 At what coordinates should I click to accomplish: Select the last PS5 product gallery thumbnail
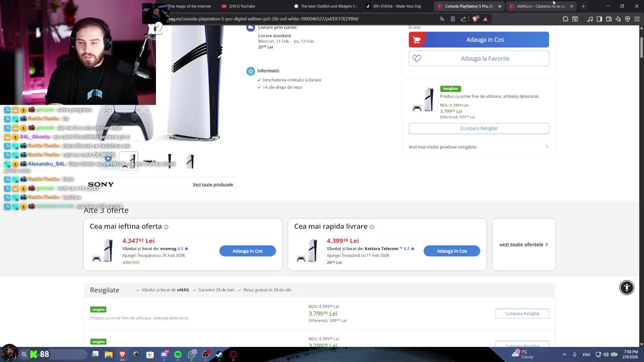pyautogui.click(x=190, y=161)
